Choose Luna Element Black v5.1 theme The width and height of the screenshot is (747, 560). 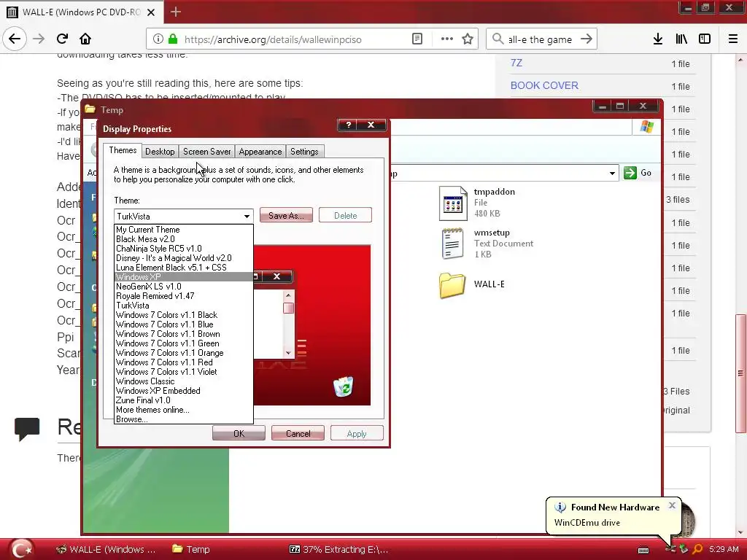tap(184, 268)
